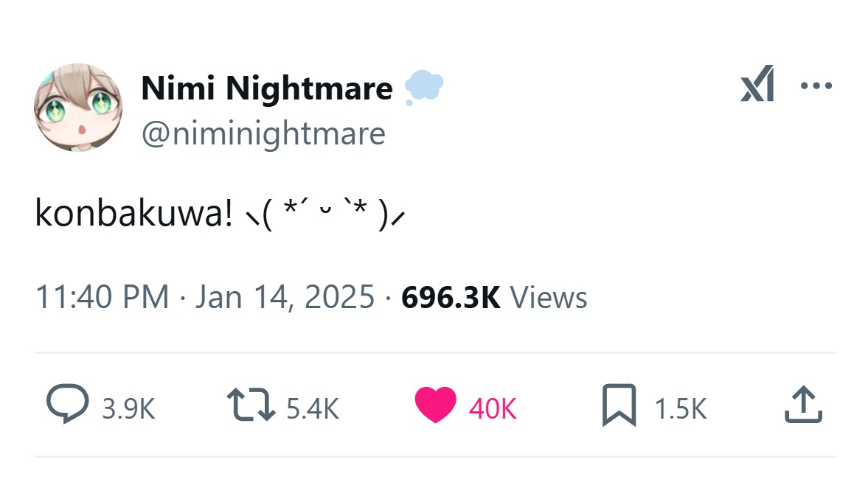Open the @niminightmare handle link
868x485 pixels.
tap(263, 133)
